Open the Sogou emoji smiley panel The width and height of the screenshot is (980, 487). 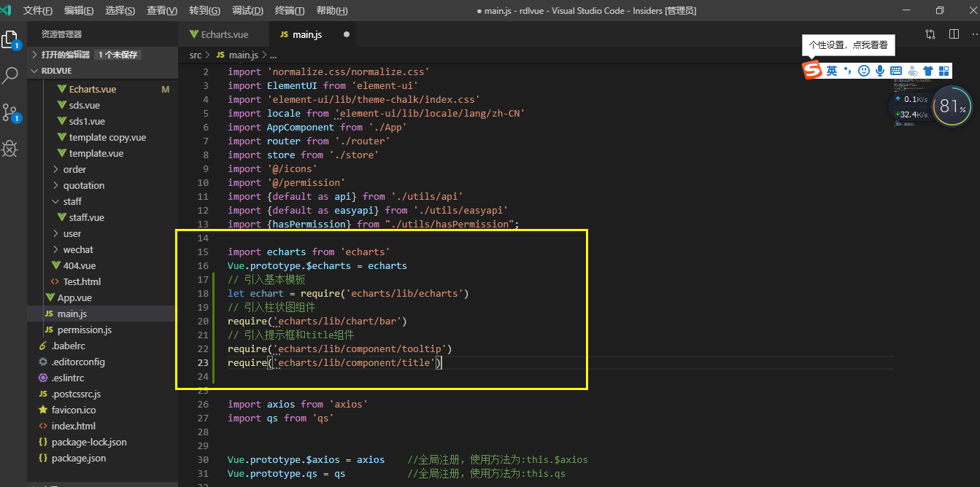[x=864, y=71]
